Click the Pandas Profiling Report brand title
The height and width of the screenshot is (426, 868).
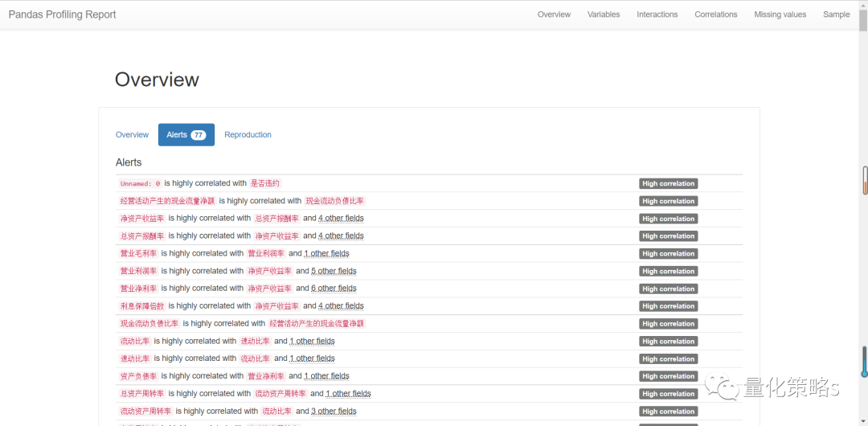[62, 14]
